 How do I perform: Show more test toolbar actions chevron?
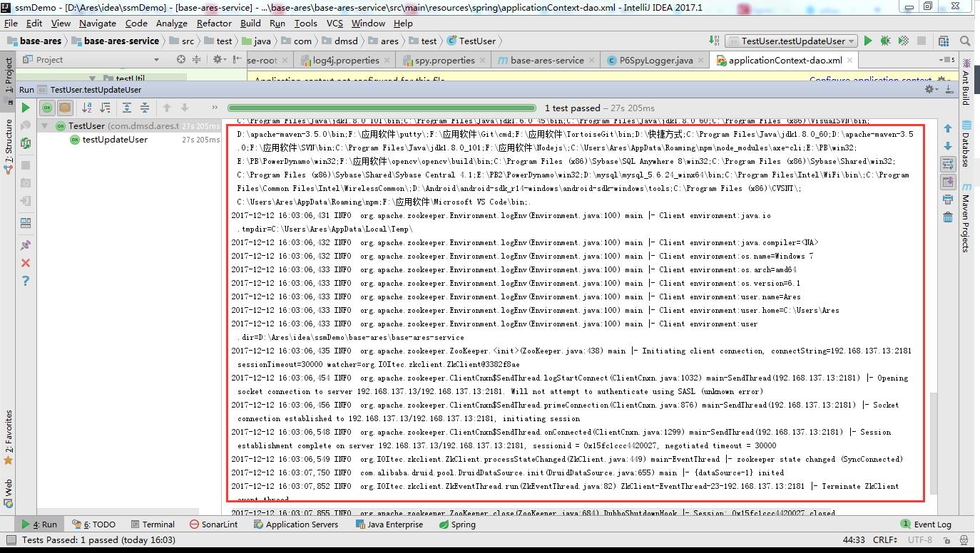[215, 108]
